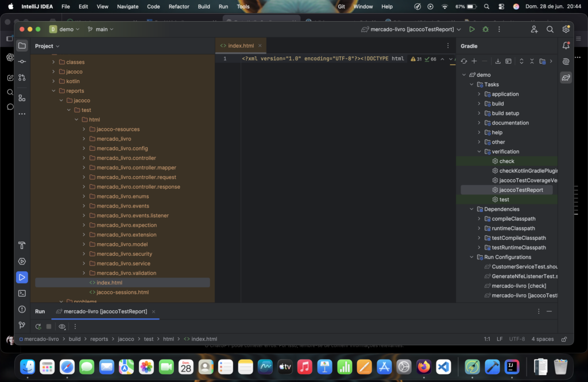Open Code With Me add-user icon
The height and width of the screenshot is (382, 588).
[534, 29]
